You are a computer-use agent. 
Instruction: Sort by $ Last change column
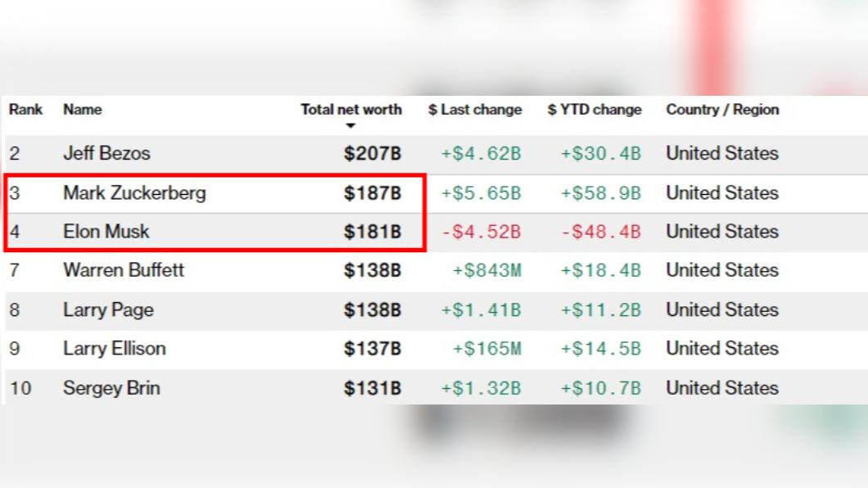click(475, 110)
